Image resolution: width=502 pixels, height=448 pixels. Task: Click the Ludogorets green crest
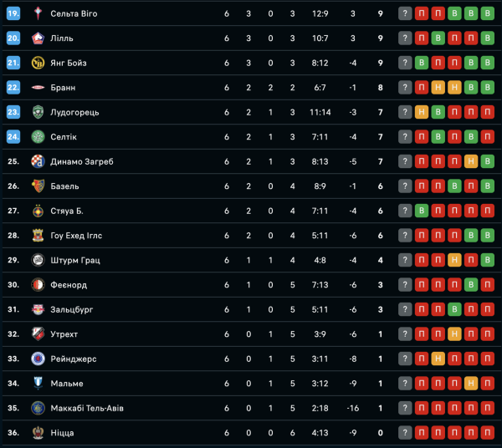38,112
